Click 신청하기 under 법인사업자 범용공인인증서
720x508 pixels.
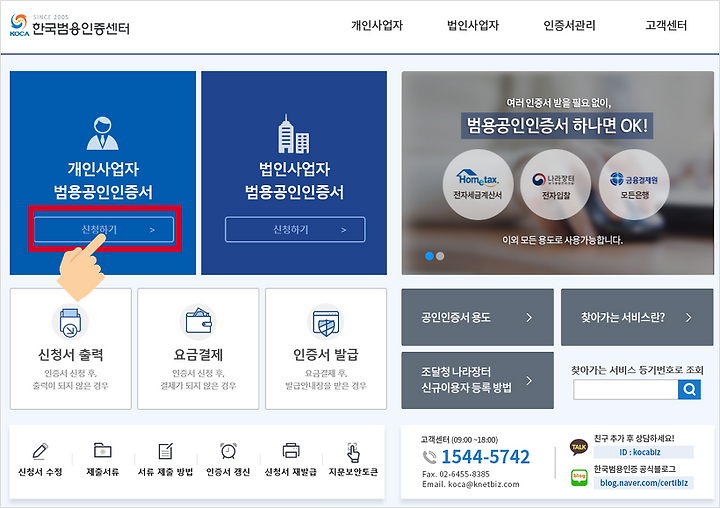tap(295, 229)
